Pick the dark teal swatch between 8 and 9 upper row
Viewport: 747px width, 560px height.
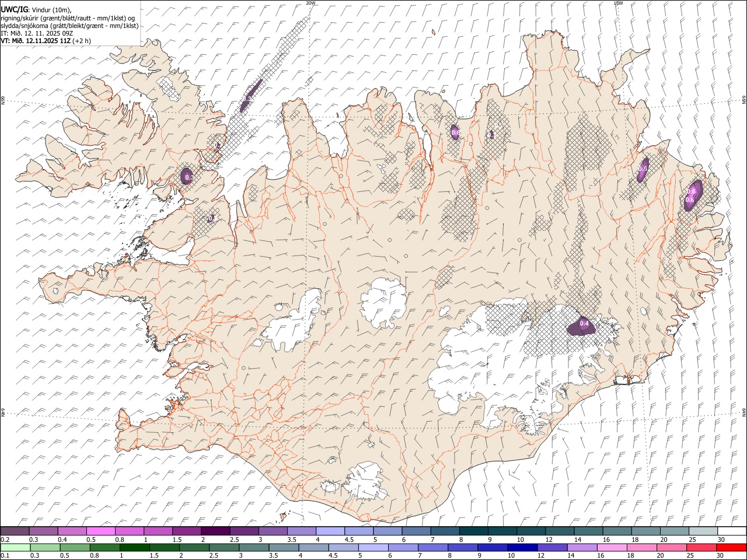coord(474,531)
